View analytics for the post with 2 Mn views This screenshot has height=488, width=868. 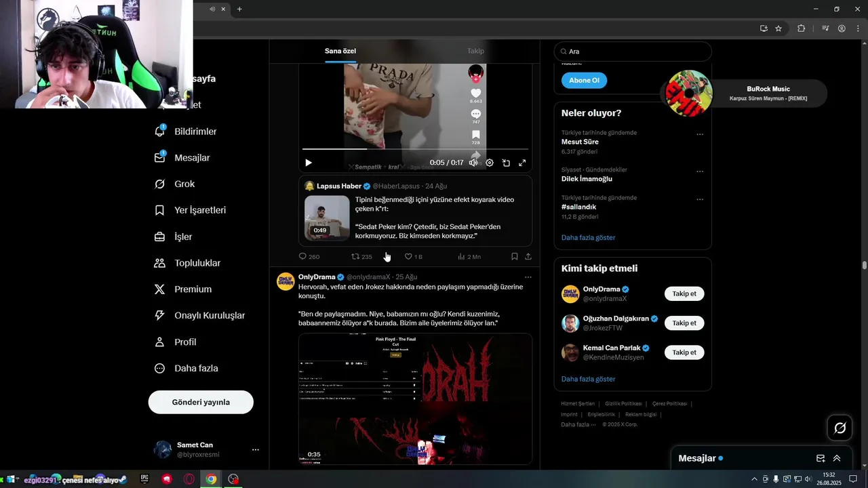click(x=469, y=257)
